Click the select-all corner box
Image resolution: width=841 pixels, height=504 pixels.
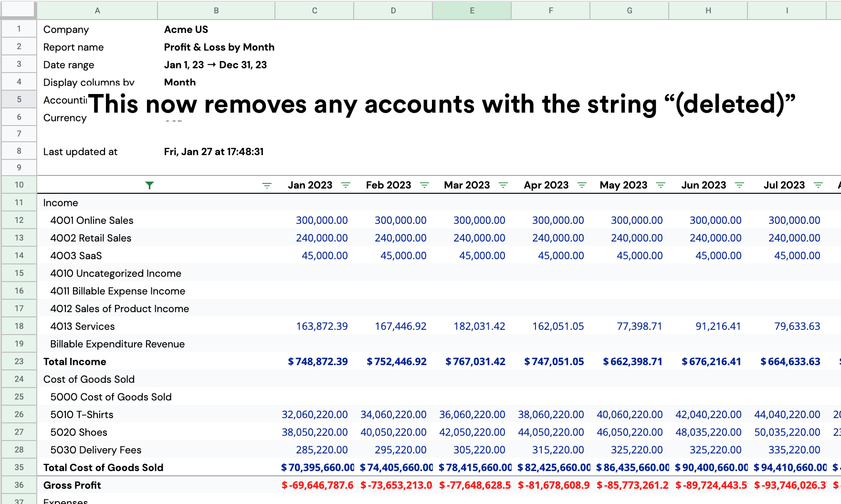[18, 10]
